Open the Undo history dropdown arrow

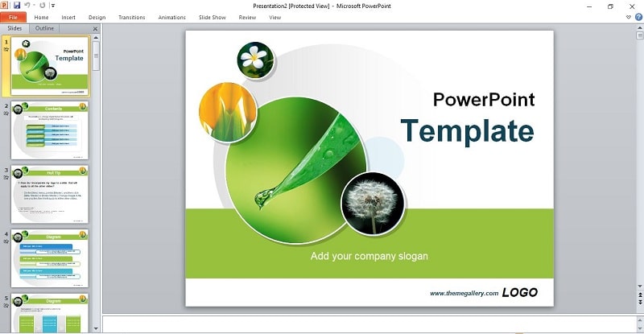(x=34, y=6)
